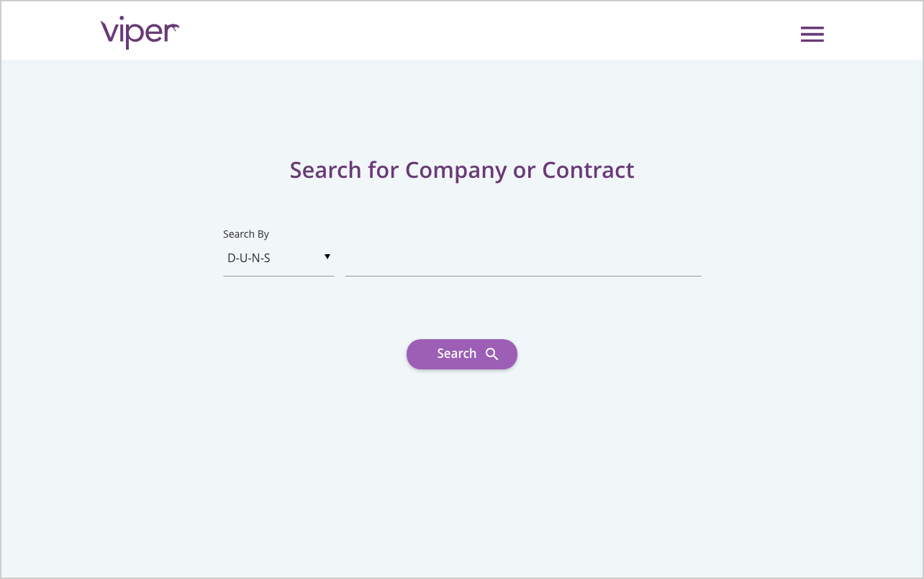This screenshot has width=924, height=579.
Task: Click the Search label on the button
Action: coord(456,354)
